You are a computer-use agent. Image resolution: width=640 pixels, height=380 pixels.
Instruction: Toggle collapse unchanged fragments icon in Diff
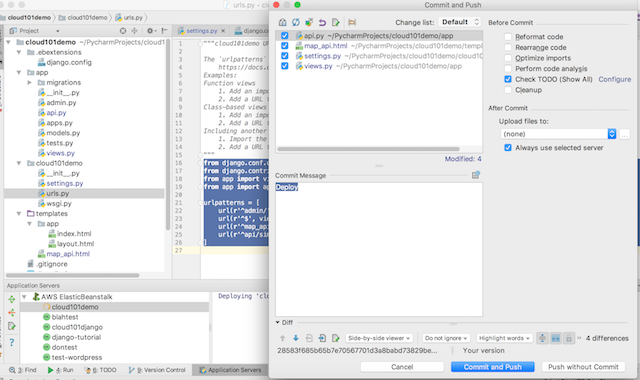click(x=542, y=338)
